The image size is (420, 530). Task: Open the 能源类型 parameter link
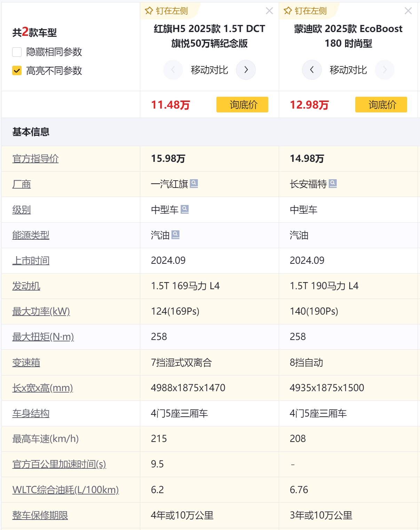tap(31, 235)
